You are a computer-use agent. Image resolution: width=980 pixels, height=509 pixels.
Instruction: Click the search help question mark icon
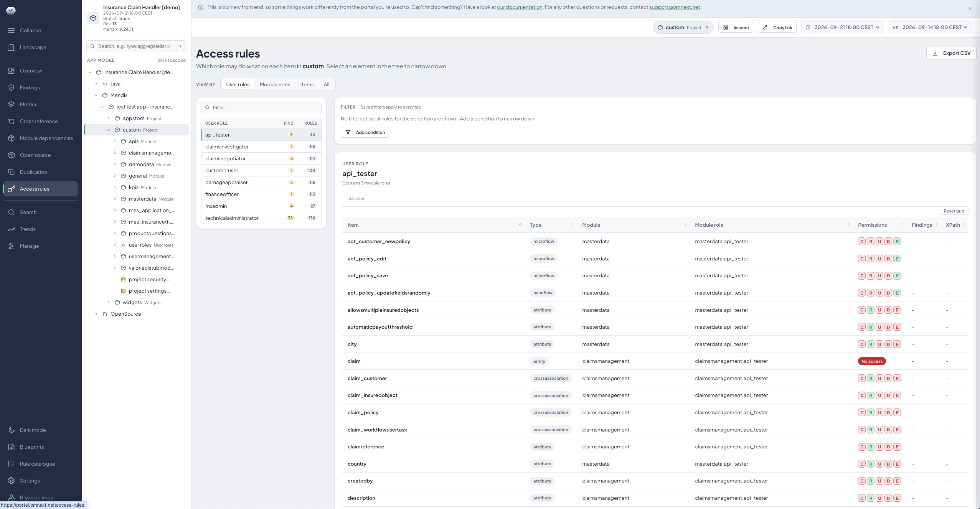[180, 46]
